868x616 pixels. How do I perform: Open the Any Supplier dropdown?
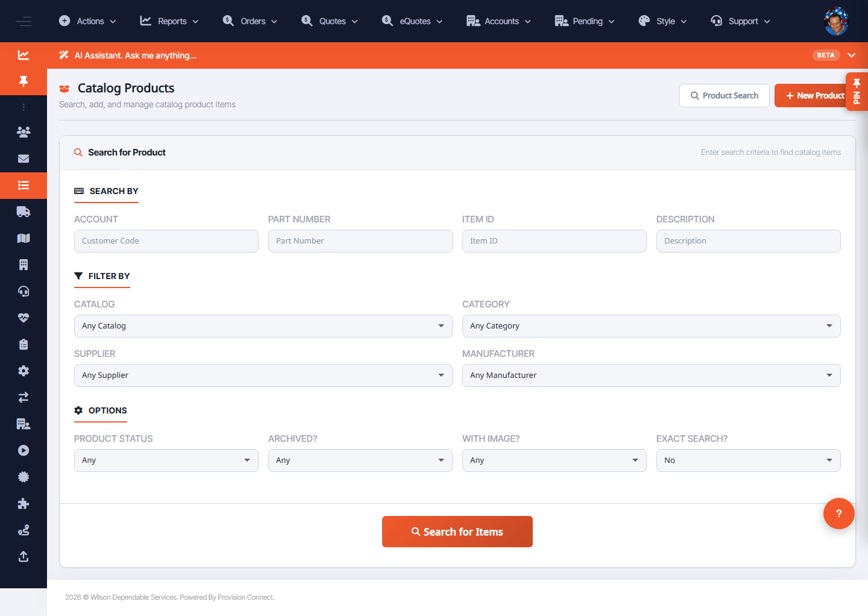263,376
